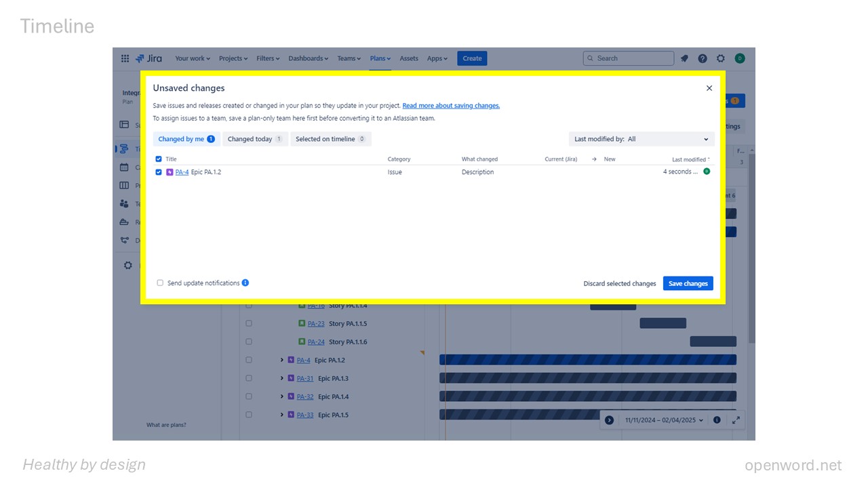Click the epic icon of PA-4 in dialog
Image resolution: width=868 pixels, height=488 pixels.
point(170,172)
